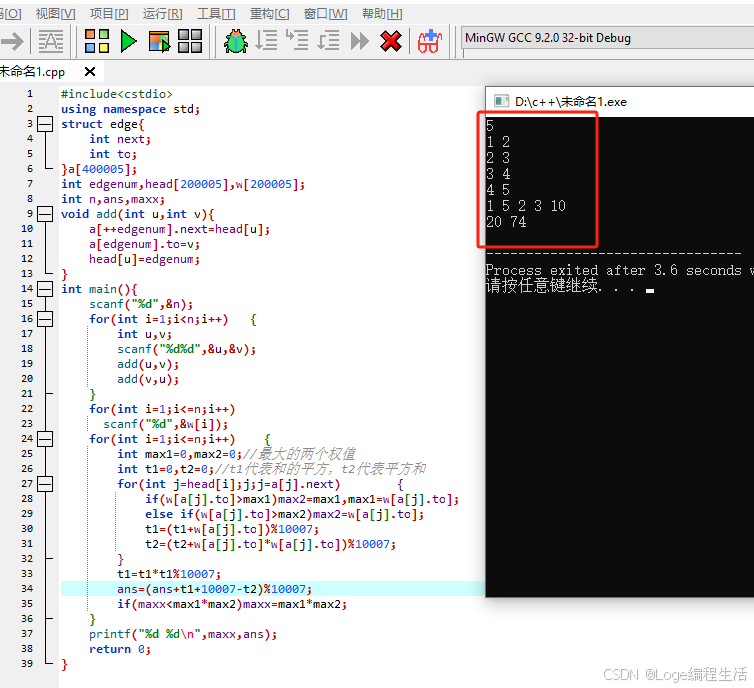
Task: Click the 'scanf("%d",&n);' line
Action: tap(141, 304)
